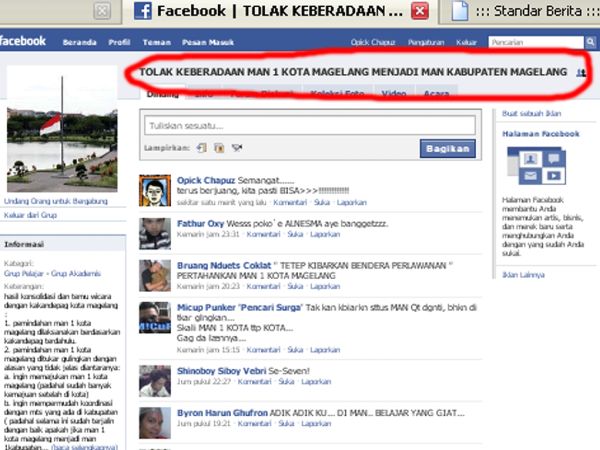600x450 pixels.
Task: Click the Informasi section header
Action: (63, 244)
